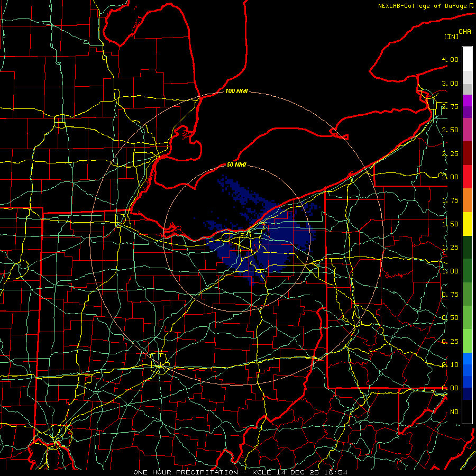Click the 0.25 legend value

[450, 342]
